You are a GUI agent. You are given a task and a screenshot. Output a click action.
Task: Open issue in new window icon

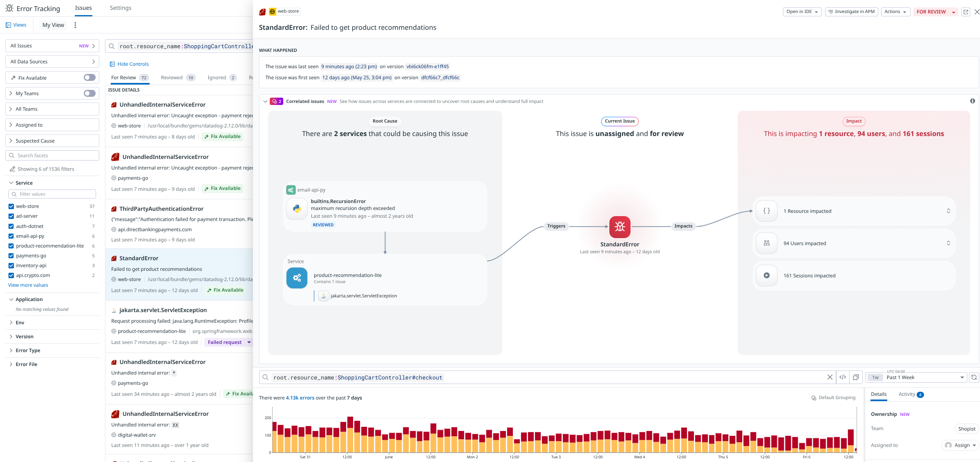pos(966,12)
